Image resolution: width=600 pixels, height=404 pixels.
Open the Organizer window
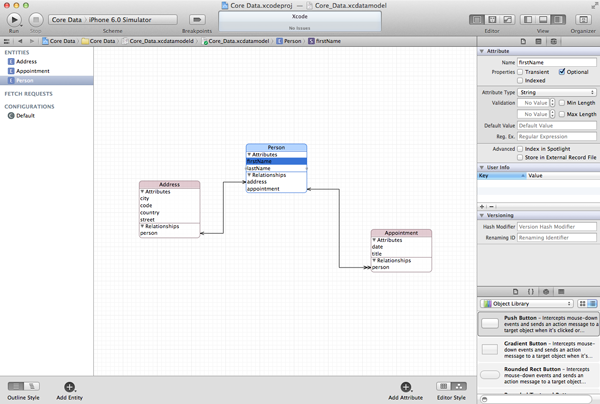coord(583,20)
